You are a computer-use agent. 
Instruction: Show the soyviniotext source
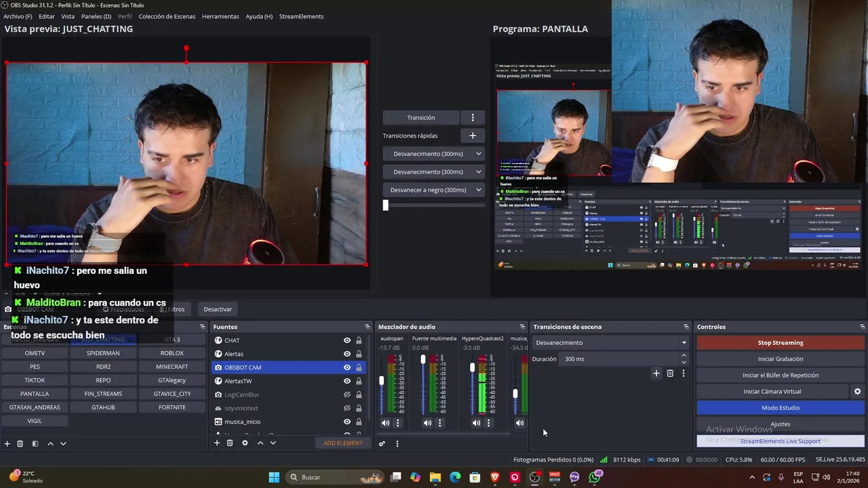click(347, 408)
